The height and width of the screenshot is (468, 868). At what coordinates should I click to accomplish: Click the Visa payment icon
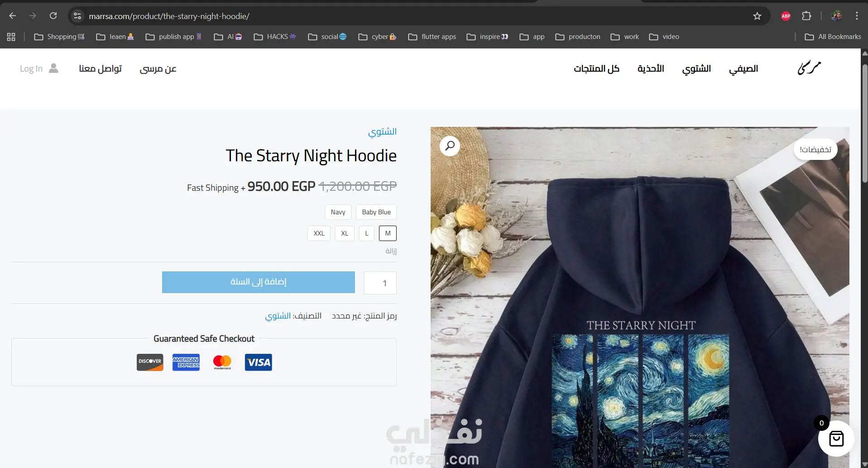[x=259, y=362]
